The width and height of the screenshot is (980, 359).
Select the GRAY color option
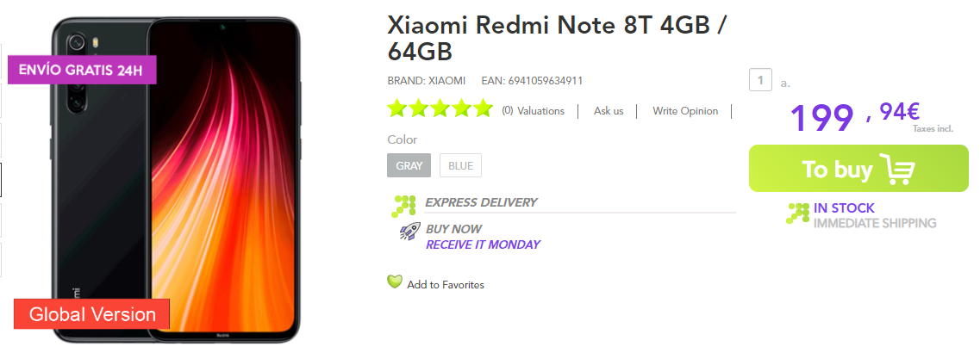click(x=409, y=165)
